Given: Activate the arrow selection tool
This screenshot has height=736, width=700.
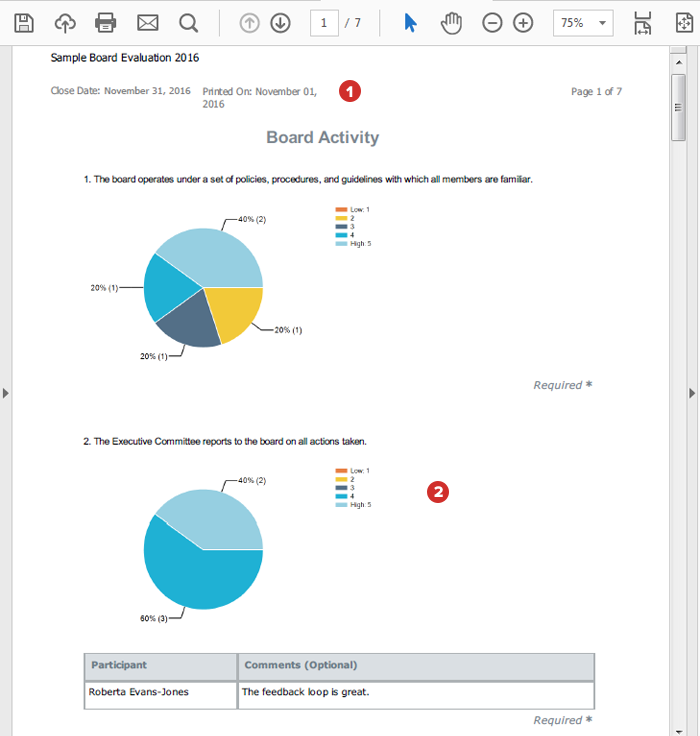Looking at the screenshot, I should pos(410,22).
